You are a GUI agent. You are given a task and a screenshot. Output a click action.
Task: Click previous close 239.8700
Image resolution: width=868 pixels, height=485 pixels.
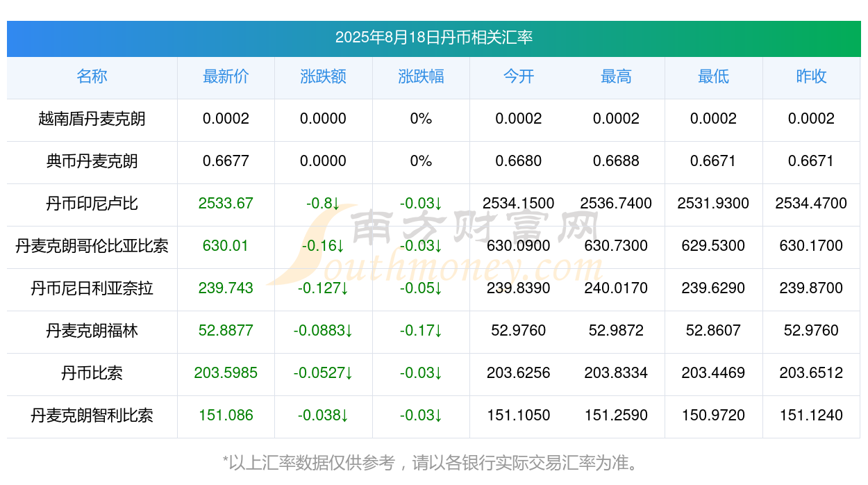click(x=811, y=288)
